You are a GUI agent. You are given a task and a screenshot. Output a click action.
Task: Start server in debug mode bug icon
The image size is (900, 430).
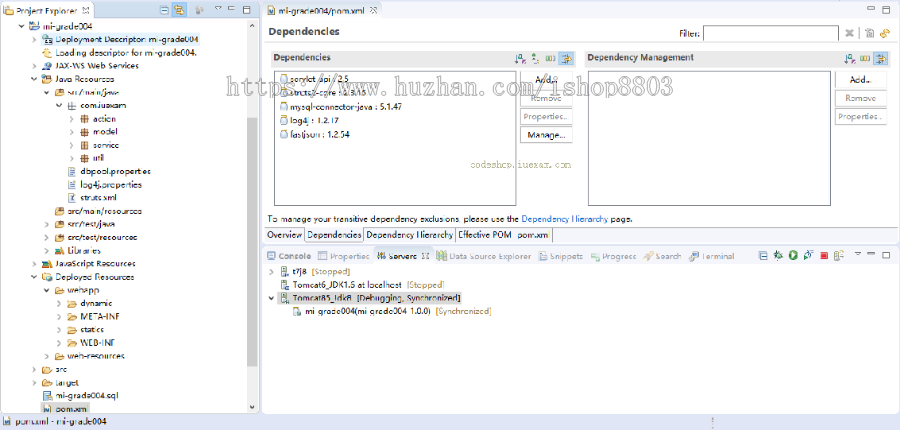[x=778, y=255]
